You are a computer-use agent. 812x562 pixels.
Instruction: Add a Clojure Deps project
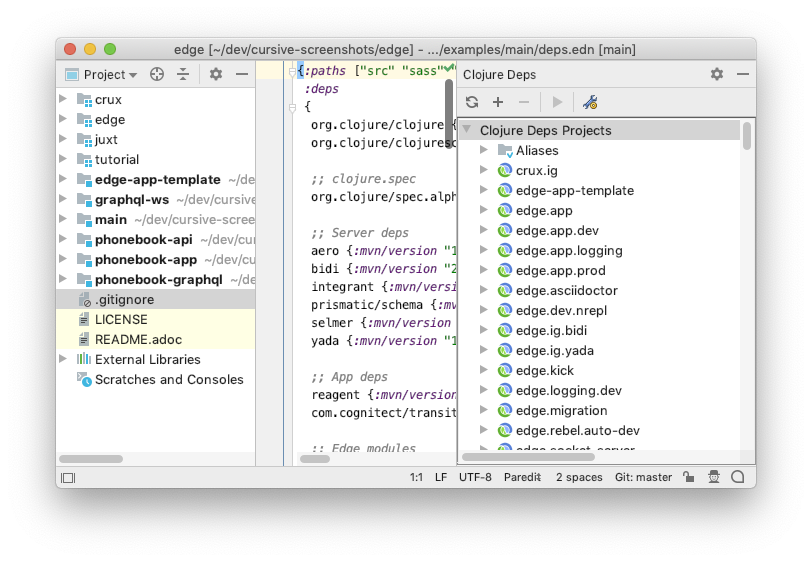[x=498, y=102]
